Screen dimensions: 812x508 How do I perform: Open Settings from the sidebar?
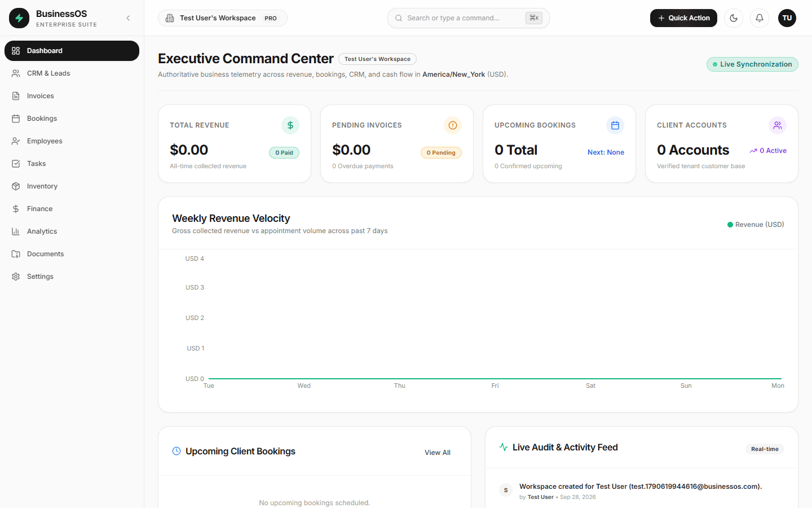pyautogui.click(x=72, y=277)
